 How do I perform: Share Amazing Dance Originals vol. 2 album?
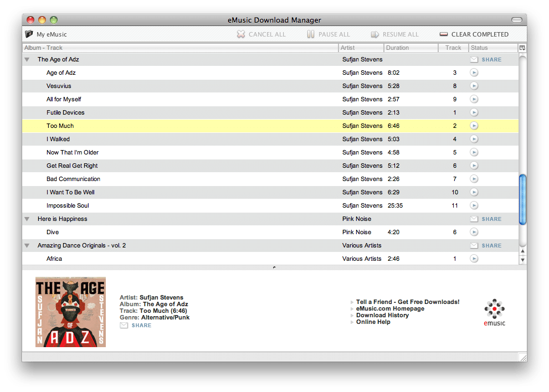click(486, 246)
